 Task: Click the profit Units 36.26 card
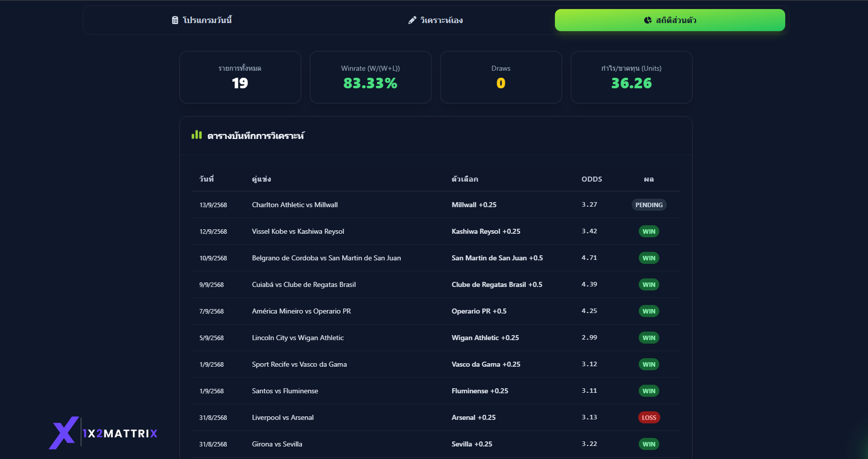point(631,77)
